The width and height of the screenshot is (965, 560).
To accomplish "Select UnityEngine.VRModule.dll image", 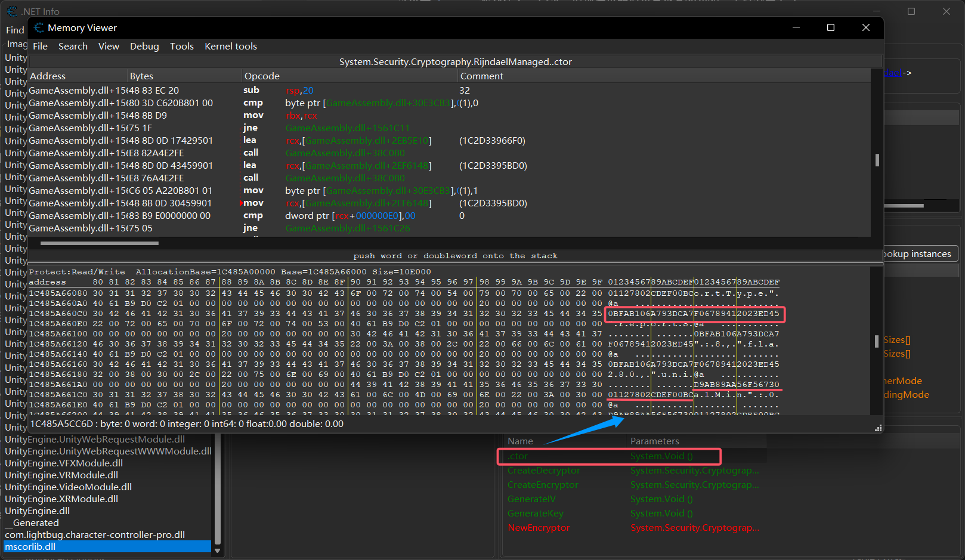I will pos(107,475).
